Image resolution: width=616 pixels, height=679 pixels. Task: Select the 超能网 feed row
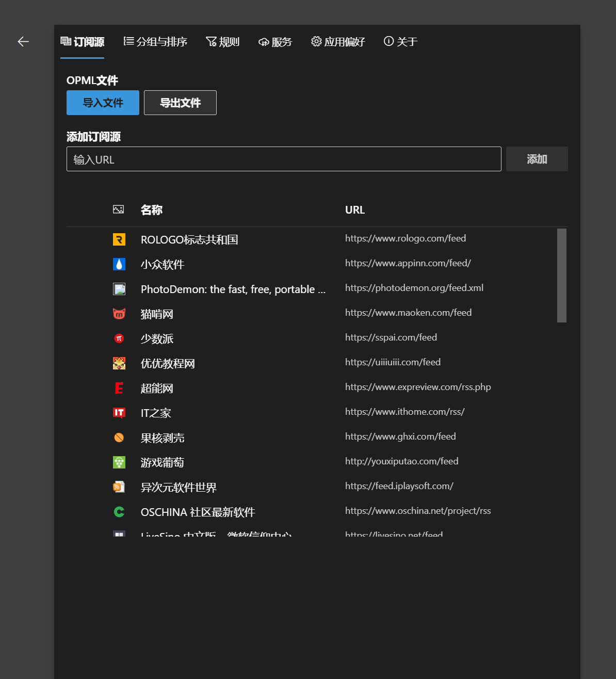(x=310, y=388)
